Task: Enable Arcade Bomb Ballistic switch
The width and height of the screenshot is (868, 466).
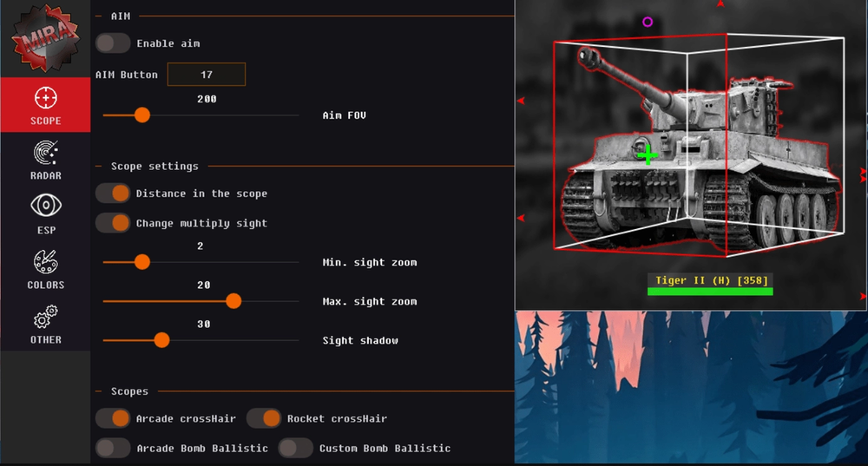Action: coord(113,448)
